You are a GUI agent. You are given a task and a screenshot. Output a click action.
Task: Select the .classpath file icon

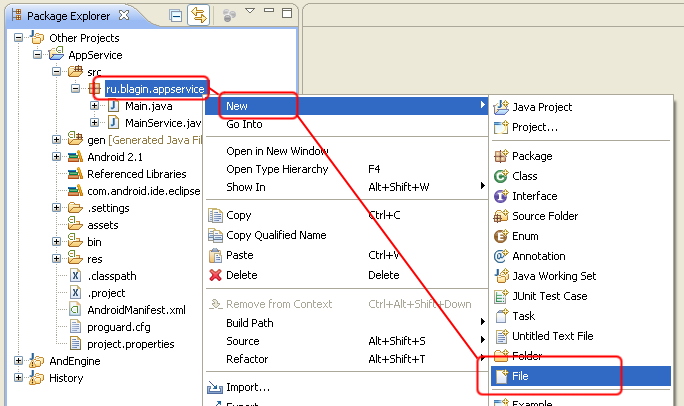click(x=75, y=276)
